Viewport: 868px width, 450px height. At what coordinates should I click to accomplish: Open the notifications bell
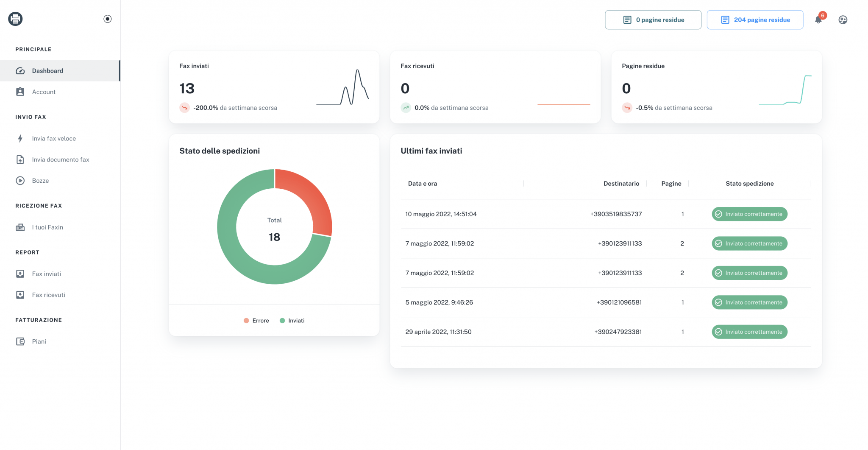coord(818,20)
